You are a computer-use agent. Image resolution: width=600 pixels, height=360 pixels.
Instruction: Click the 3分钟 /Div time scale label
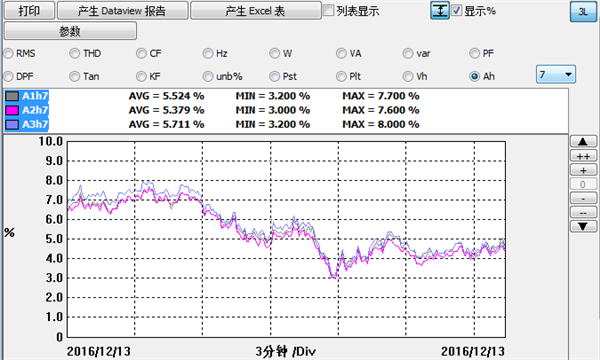pos(286,351)
